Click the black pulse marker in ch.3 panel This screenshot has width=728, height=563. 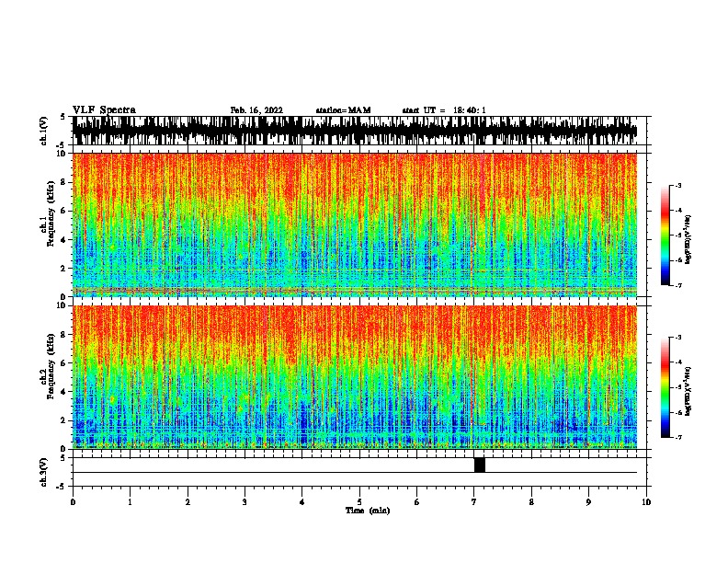pyautogui.click(x=480, y=465)
